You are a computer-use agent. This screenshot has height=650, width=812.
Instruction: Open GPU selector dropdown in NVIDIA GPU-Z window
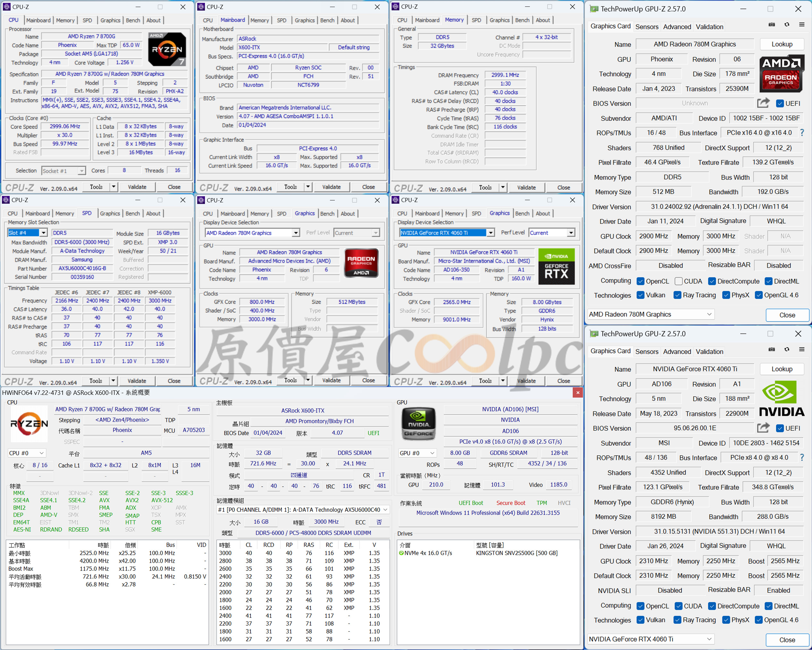[651, 639]
